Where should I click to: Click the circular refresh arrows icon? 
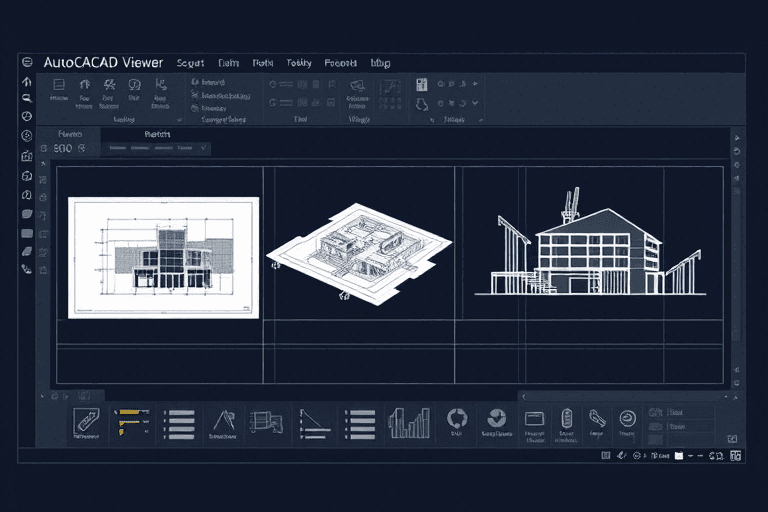coord(457,419)
